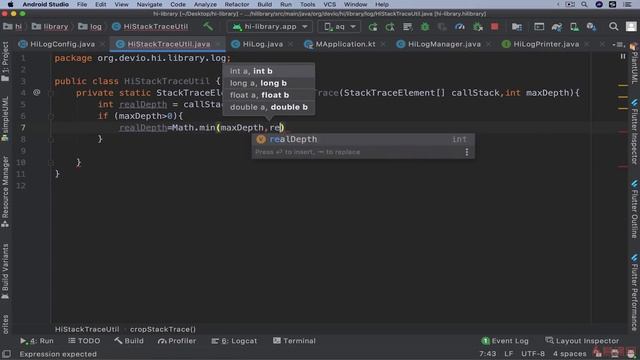This screenshot has width=640, height=360.
Task: Open the Refactor menu
Action: [x=237, y=4]
